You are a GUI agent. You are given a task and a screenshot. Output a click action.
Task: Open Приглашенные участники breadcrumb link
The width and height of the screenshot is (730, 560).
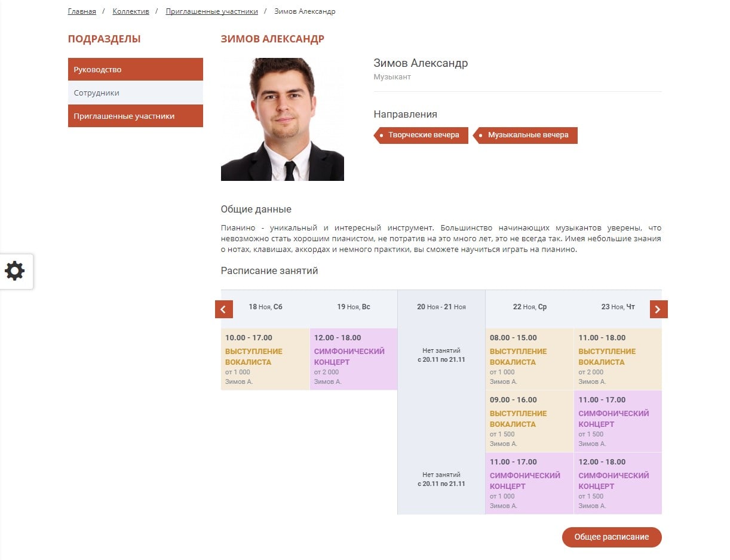(x=211, y=11)
